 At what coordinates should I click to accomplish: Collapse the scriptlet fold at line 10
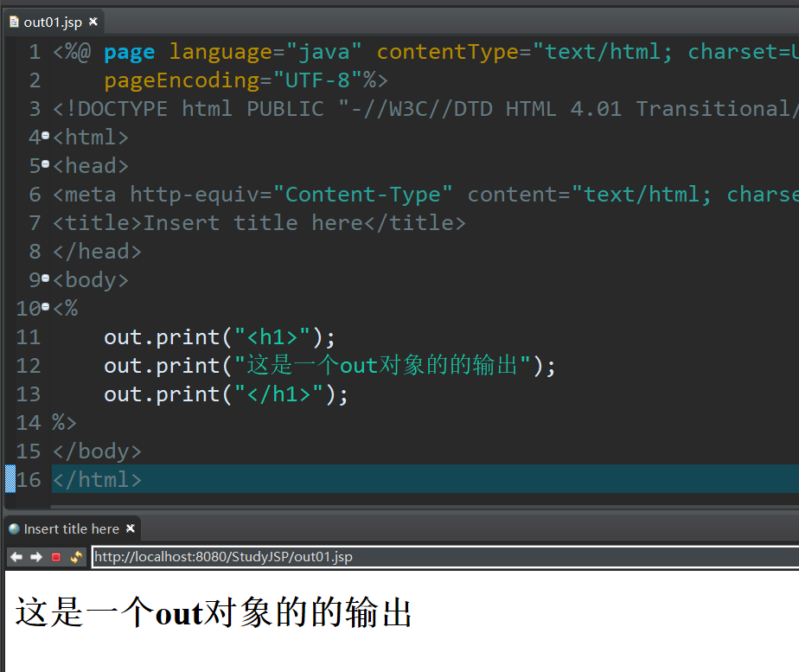45,307
